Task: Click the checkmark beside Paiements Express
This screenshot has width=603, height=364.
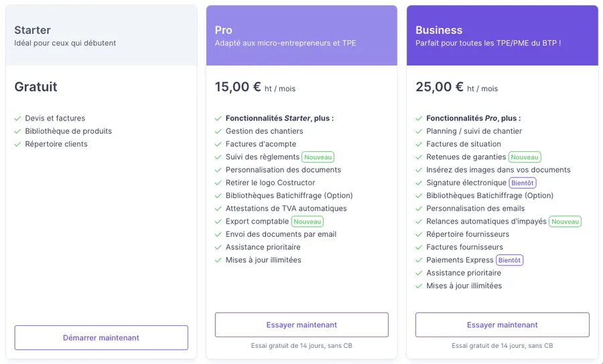Action: click(419, 260)
